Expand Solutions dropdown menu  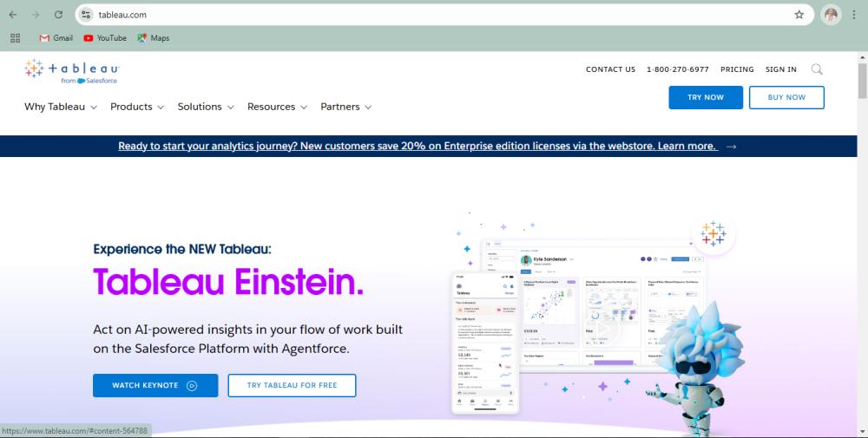click(206, 107)
